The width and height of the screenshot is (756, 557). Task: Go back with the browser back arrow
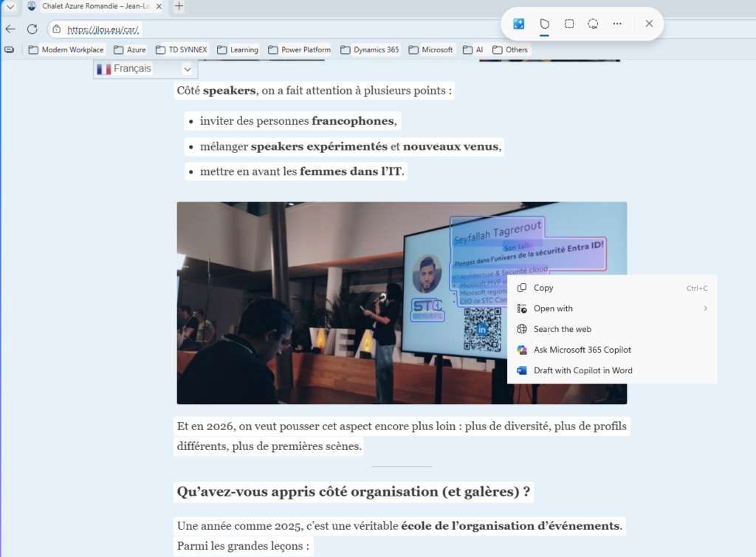coord(10,30)
